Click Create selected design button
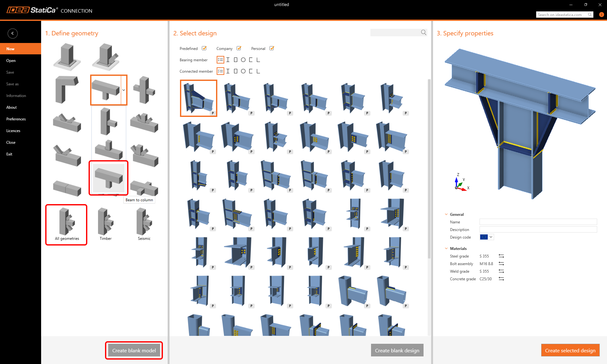The image size is (607, 364). (x=570, y=350)
